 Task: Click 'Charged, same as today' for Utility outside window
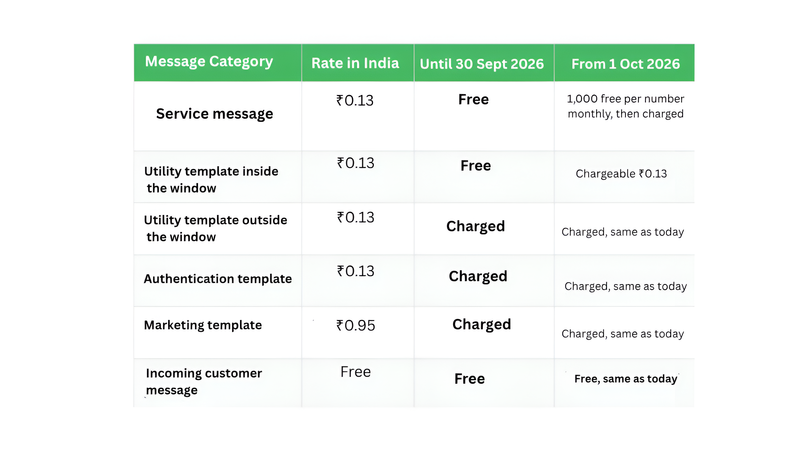(x=622, y=232)
